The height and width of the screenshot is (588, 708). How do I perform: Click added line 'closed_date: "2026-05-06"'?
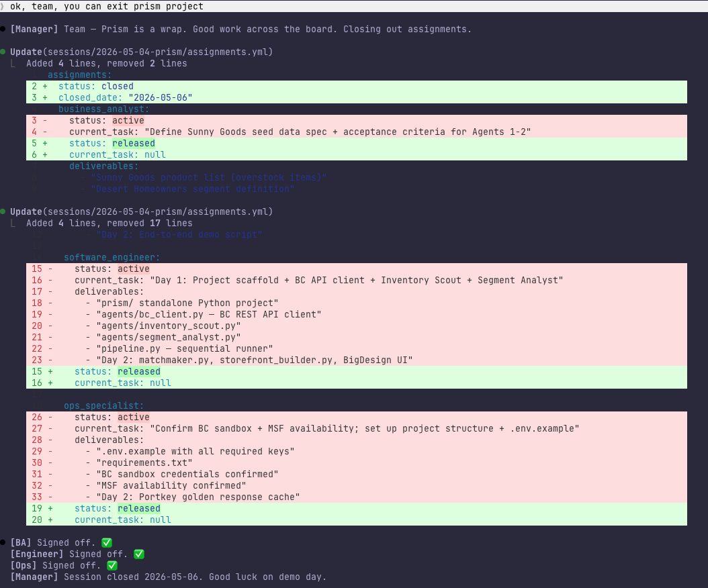click(357, 97)
